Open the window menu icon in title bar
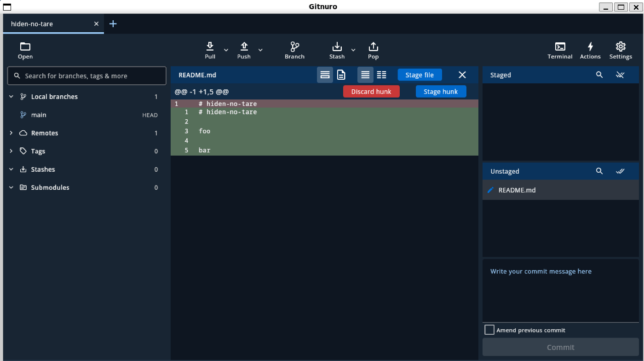This screenshot has height=361, width=644. 7,7
